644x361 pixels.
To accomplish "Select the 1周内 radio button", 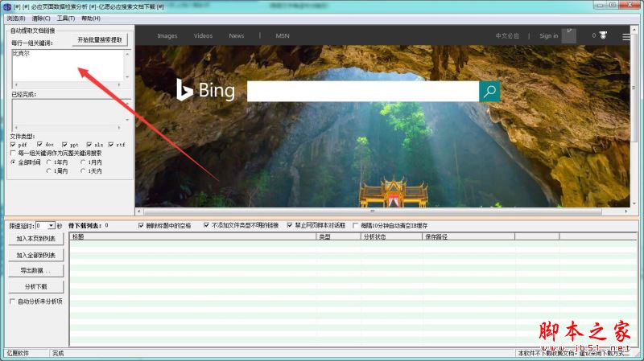I will point(49,171).
